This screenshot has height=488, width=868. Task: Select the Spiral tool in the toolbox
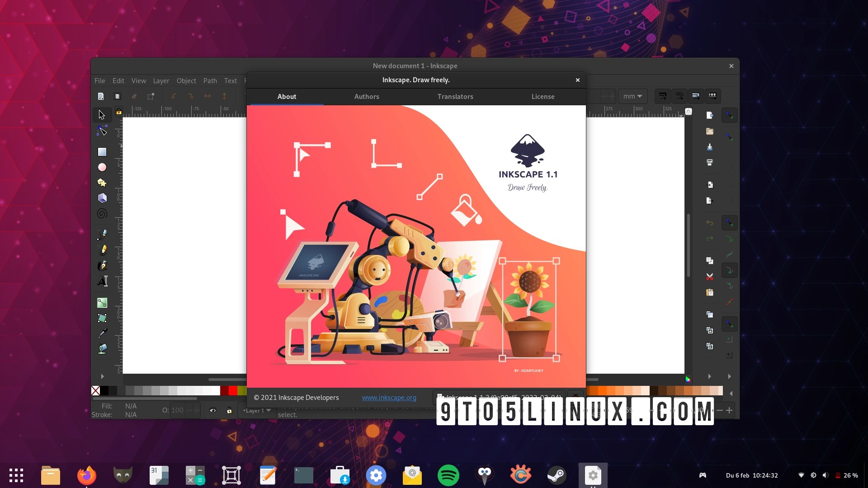[x=102, y=214]
